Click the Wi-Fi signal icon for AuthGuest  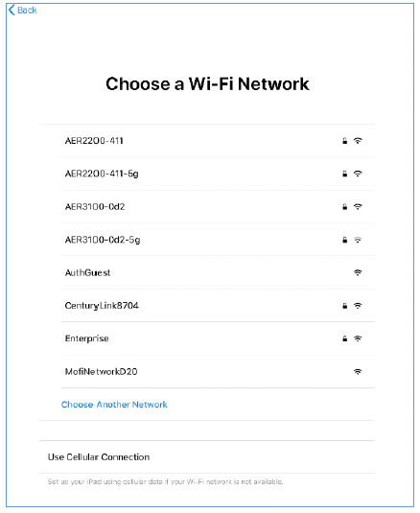[x=358, y=272]
